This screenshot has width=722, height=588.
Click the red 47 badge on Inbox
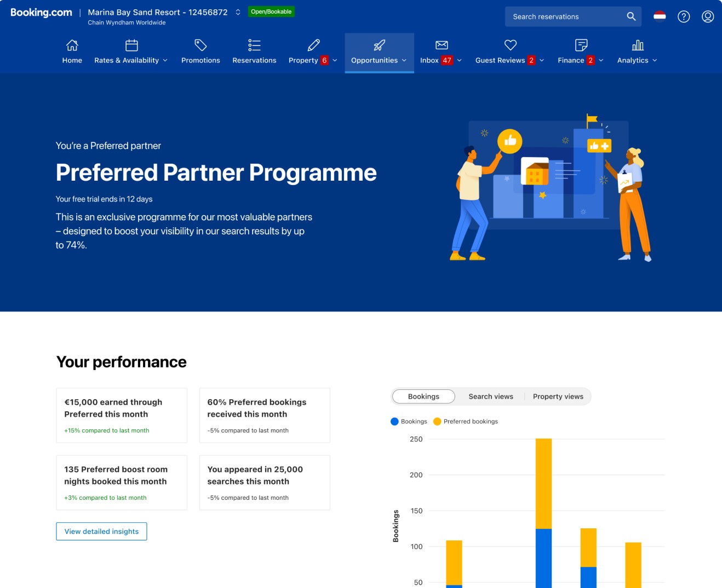coord(447,60)
